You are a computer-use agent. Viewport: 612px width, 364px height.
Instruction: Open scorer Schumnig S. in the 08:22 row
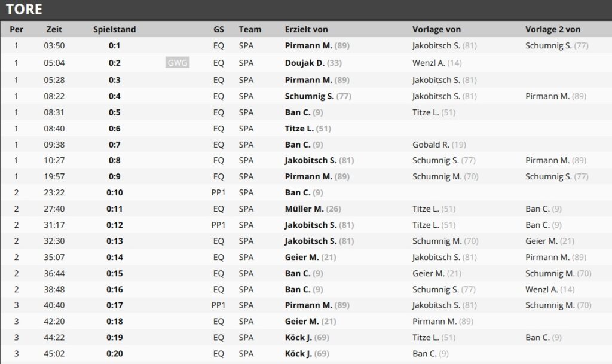[310, 96]
